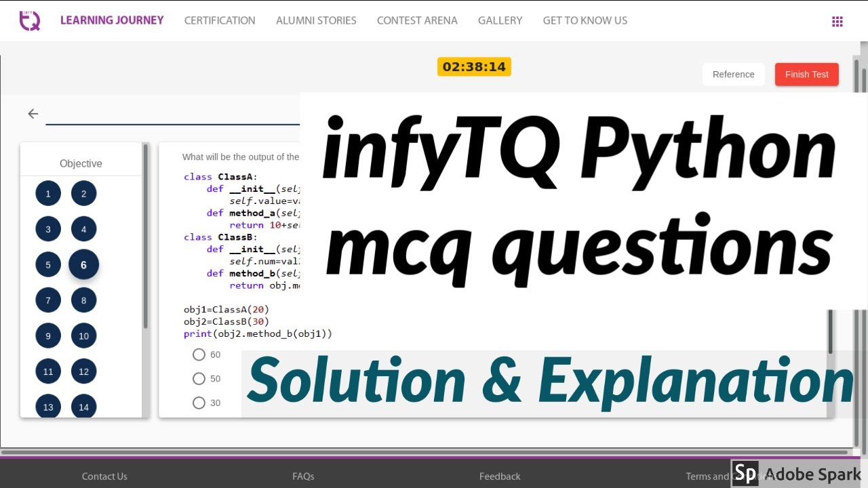Jump to question 12
Viewport: 868px width, 488px height.
84,371
